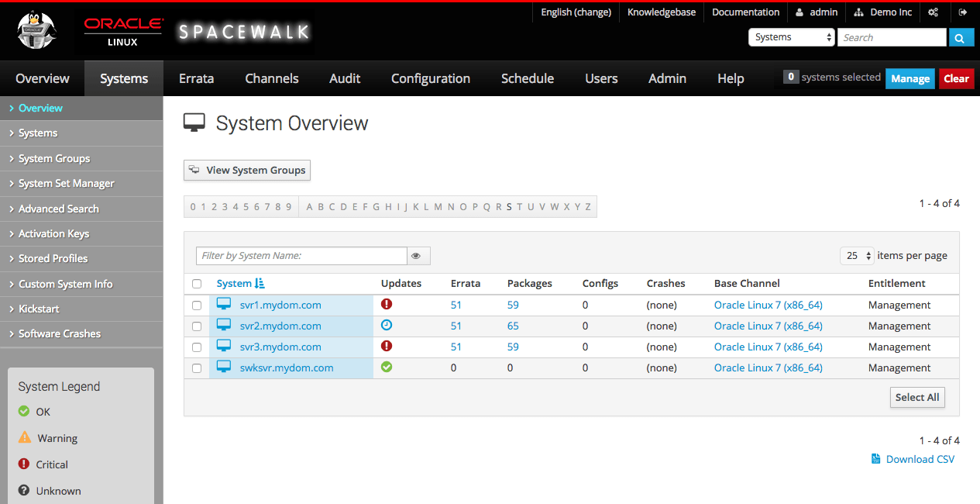
Task: Open the 25 items per page dropdown
Action: [858, 255]
